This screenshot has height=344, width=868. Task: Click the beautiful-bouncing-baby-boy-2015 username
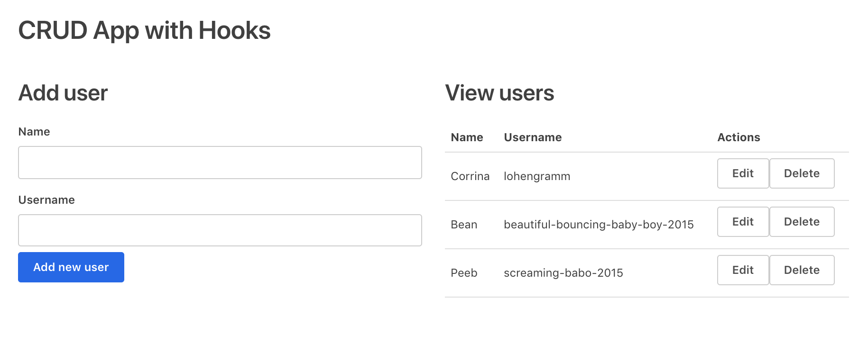click(x=598, y=225)
